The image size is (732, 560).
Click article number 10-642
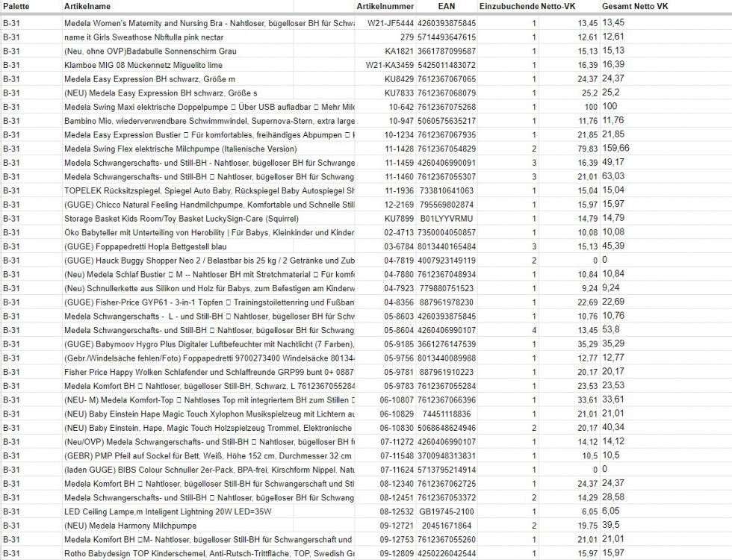click(402, 108)
